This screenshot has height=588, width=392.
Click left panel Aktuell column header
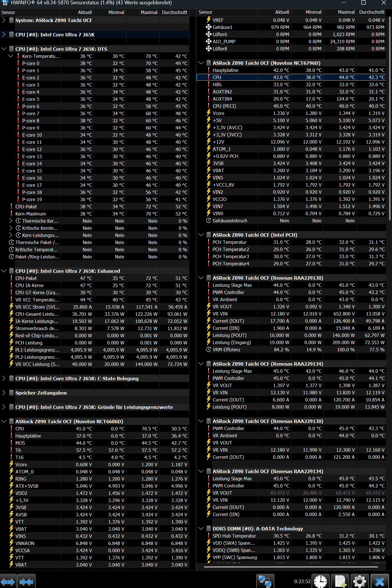77,12
